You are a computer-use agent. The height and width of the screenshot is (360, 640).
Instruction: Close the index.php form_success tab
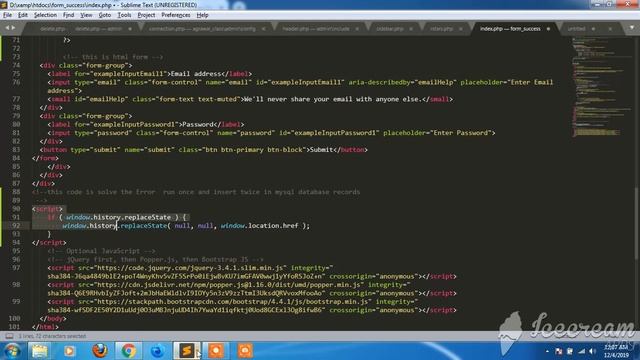point(548,29)
